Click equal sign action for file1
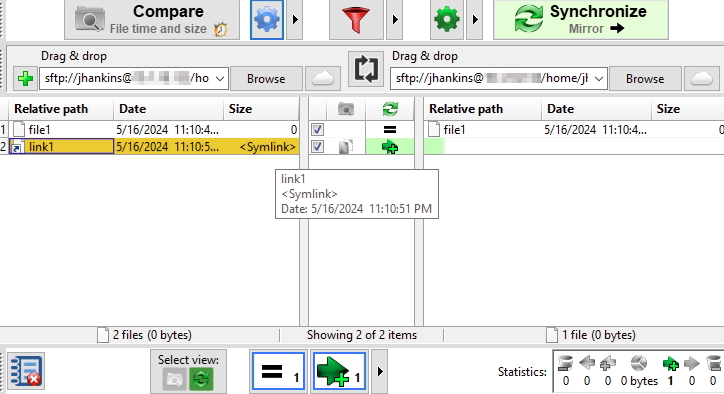The image size is (724, 394). [390, 130]
